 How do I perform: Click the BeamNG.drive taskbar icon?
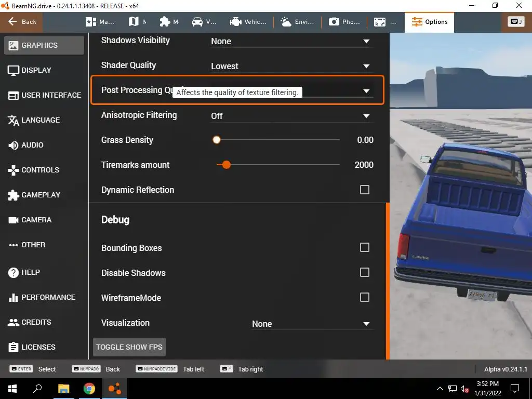115,389
